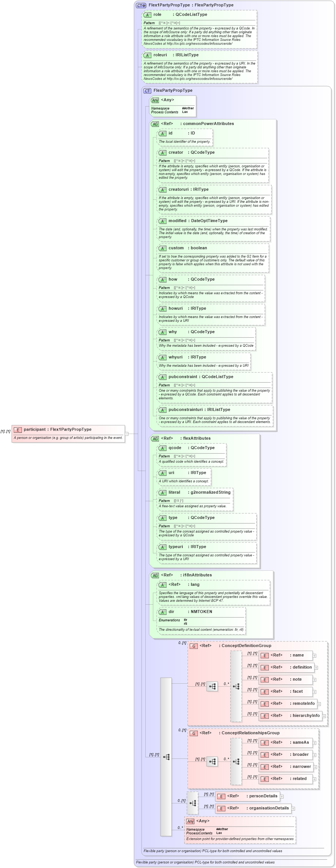
Task: Expand the definition element reference
Action: click(x=316, y=668)
